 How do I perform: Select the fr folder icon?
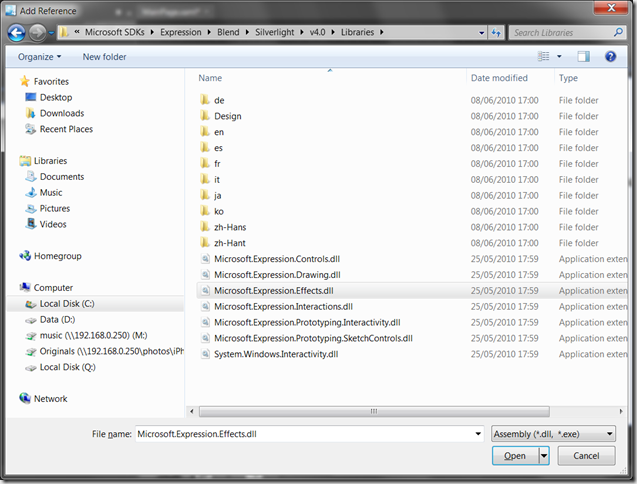tap(205, 163)
